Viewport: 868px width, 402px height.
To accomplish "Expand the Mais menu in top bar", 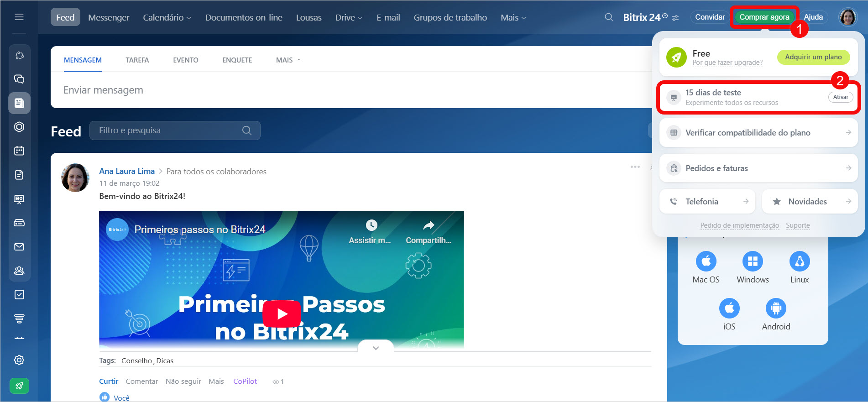I will click(x=513, y=17).
